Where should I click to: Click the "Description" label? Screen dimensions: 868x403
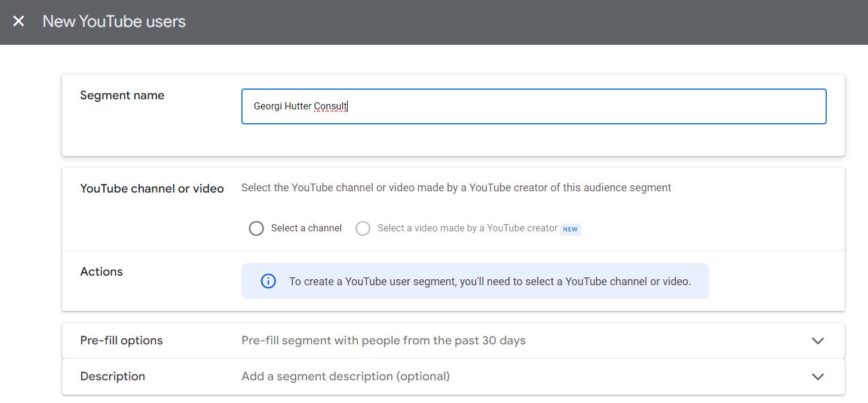coord(112,377)
